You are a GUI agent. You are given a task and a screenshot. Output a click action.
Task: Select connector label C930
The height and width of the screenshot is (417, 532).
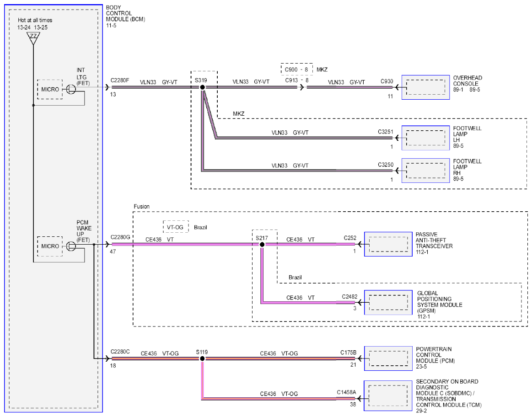tap(387, 81)
